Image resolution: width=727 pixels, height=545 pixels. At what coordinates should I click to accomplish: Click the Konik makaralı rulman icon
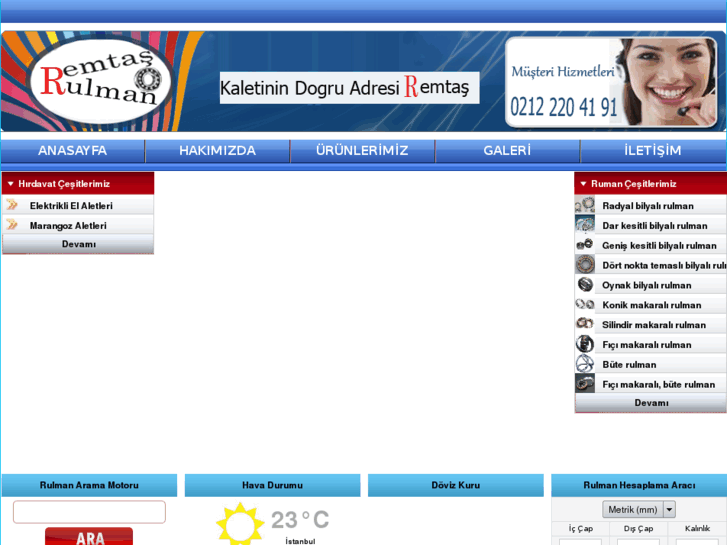tap(585, 304)
